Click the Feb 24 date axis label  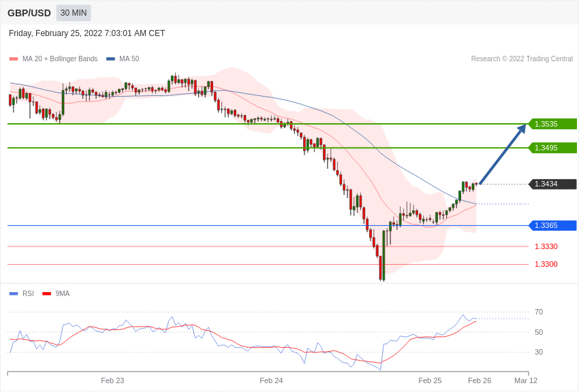[271, 380]
